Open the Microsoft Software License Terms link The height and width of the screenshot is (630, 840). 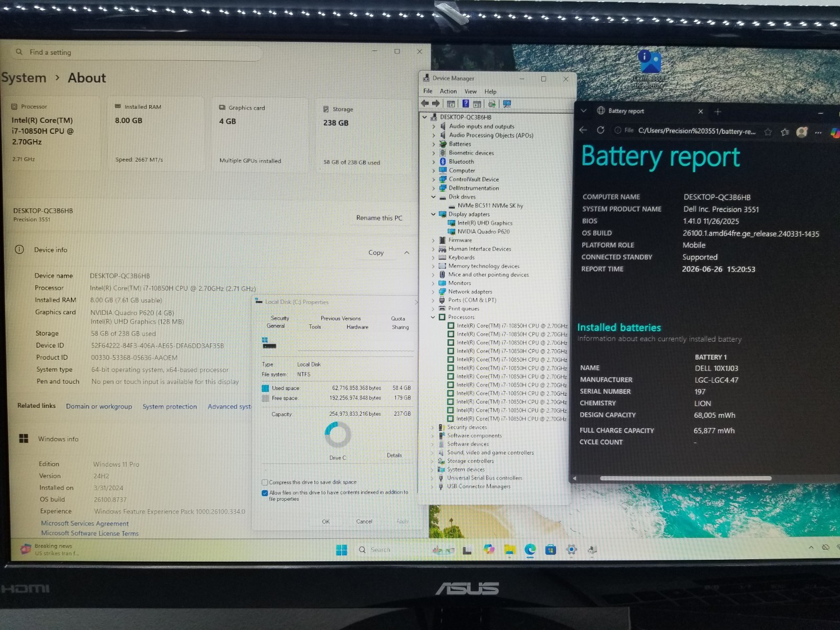90,533
